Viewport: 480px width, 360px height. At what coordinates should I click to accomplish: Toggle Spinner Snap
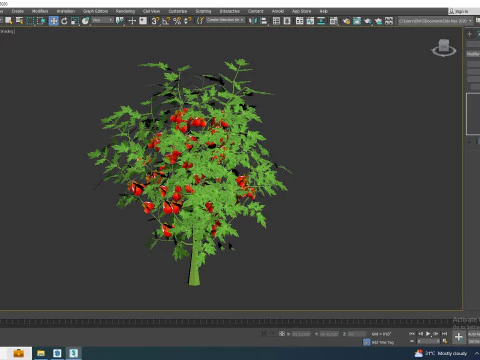[188, 21]
